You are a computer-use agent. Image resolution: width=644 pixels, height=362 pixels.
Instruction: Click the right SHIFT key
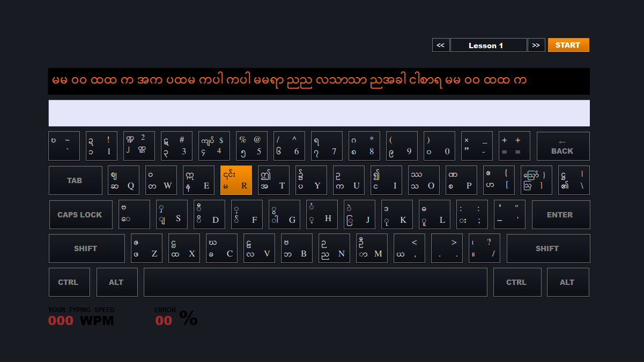coord(548,248)
